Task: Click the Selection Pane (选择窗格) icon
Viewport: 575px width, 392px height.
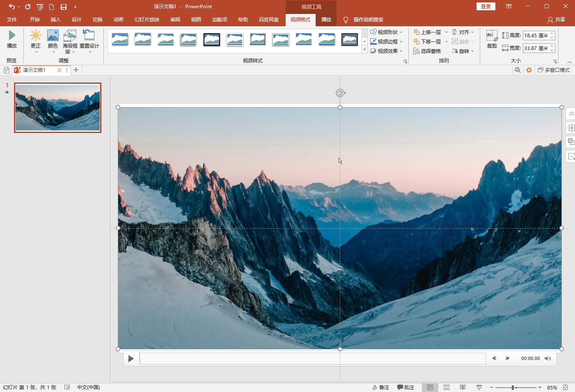Action: coord(427,51)
